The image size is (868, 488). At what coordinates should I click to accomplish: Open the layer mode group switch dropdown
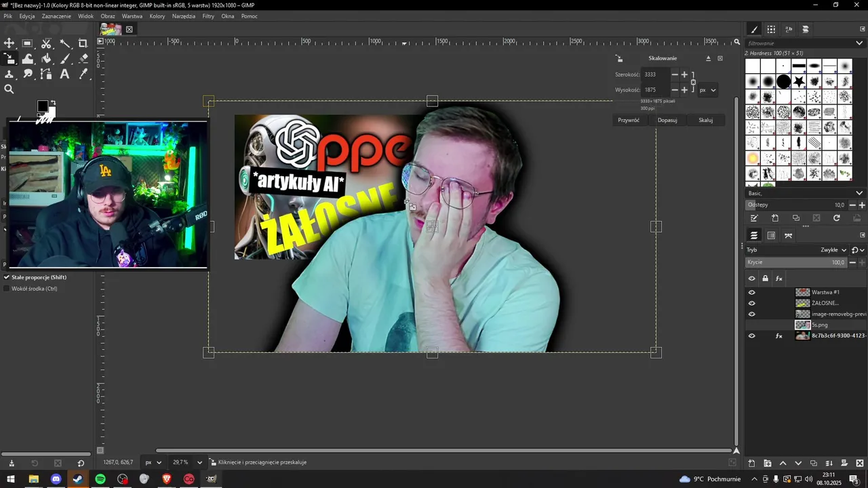coord(857,250)
